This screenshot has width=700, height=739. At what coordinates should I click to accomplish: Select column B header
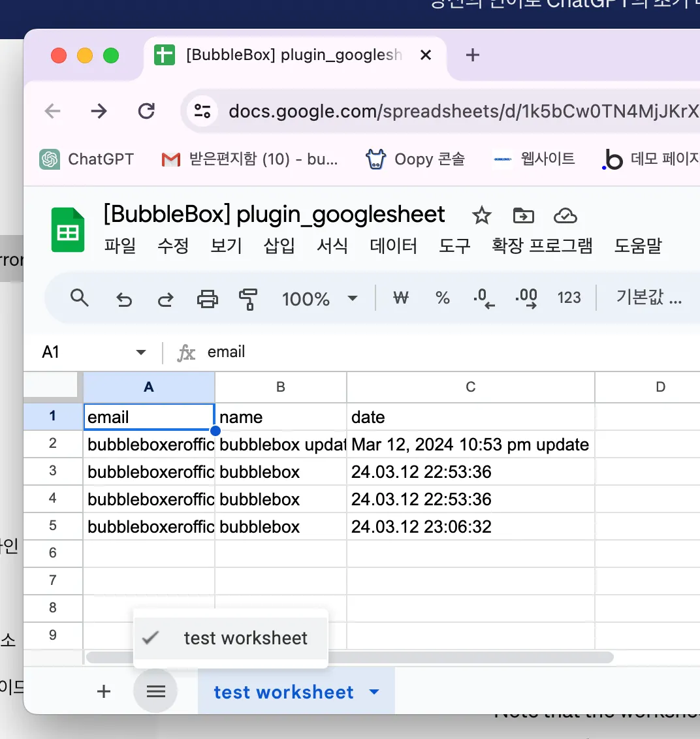tap(281, 387)
